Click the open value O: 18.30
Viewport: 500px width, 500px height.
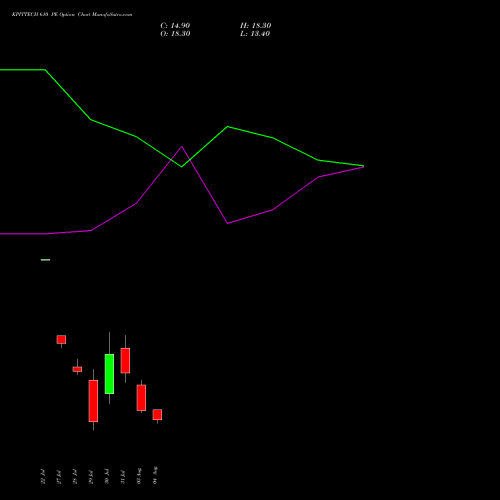(x=175, y=34)
